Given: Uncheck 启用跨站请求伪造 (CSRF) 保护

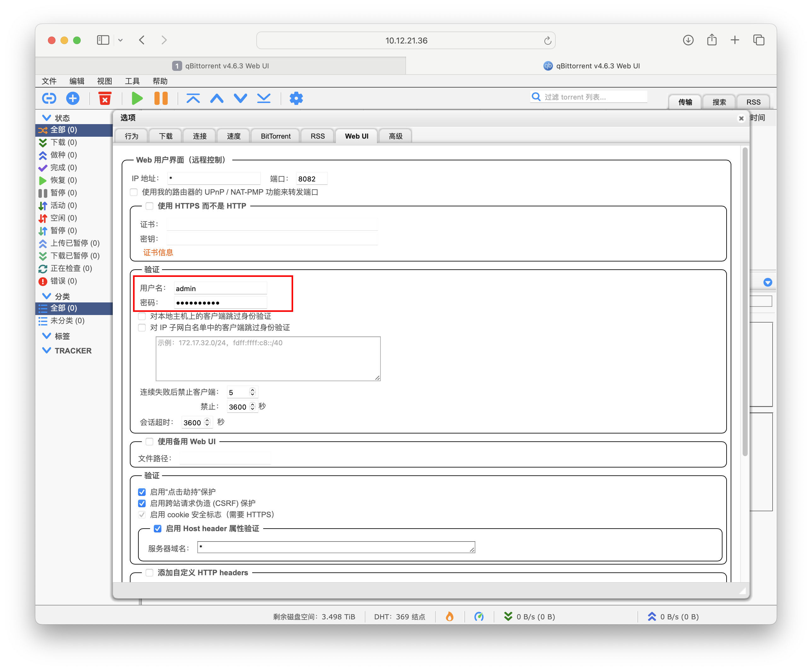Looking at the screenshot, I should tap(142, 503).
